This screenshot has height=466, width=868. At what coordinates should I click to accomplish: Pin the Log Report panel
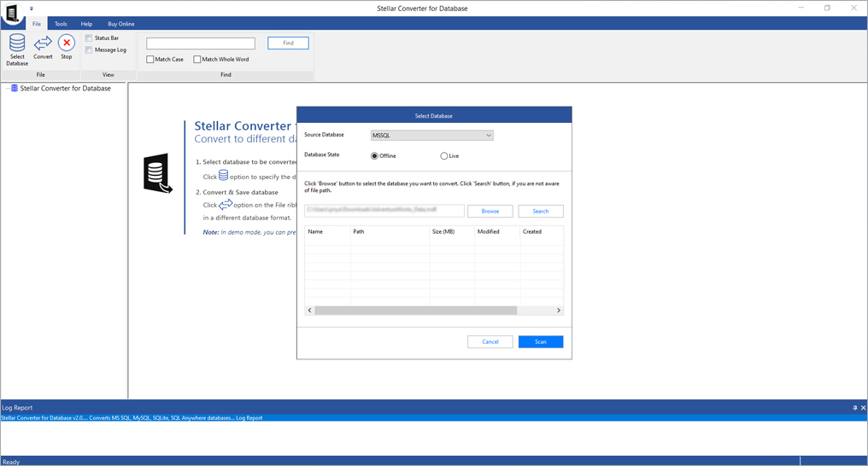tap(854, 407)
